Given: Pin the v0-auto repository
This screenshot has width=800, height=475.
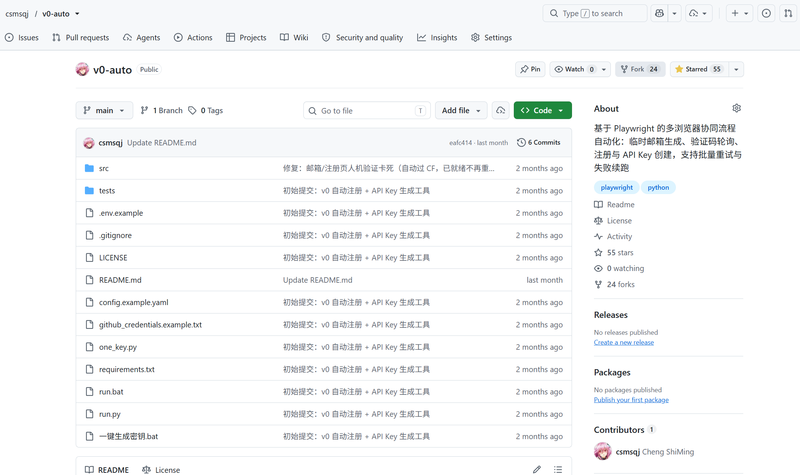Looking at the screenshot, I should point(530,69).
